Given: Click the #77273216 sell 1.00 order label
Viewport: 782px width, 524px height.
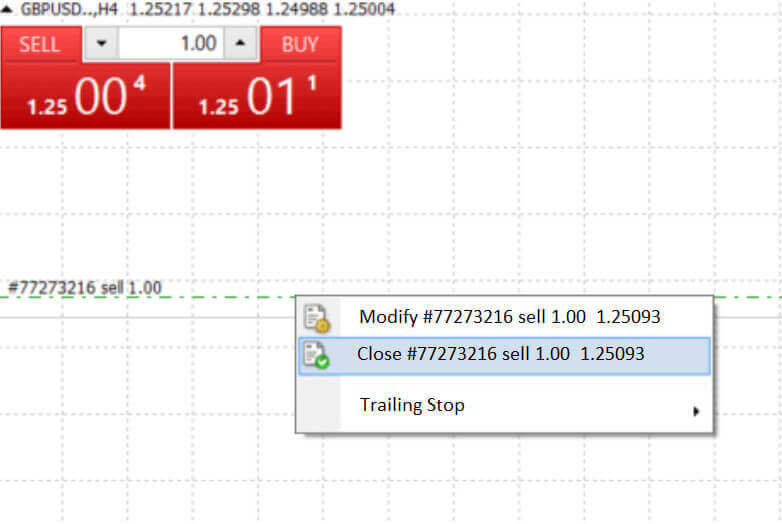Looking at the screenshot, I should tap(85, 288).
